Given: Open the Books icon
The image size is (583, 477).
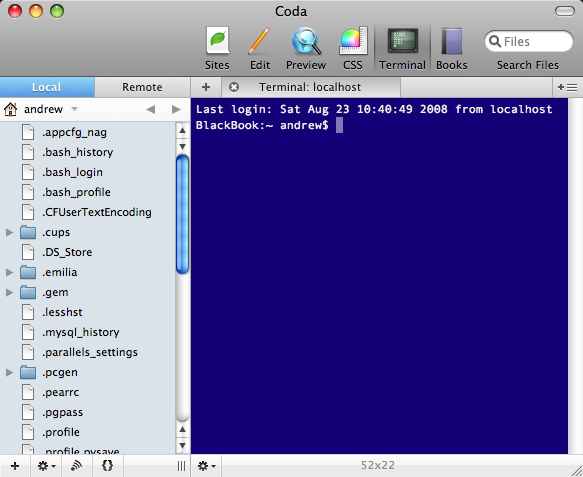Looking at the screenshot, I should click(451, 41).
